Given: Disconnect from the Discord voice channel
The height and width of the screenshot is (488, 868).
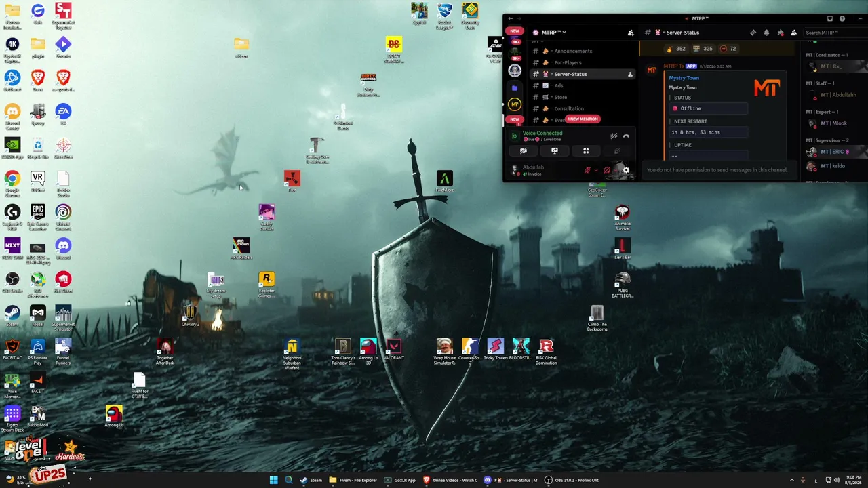Looking at the screenshot, I should tap(626, 136).
